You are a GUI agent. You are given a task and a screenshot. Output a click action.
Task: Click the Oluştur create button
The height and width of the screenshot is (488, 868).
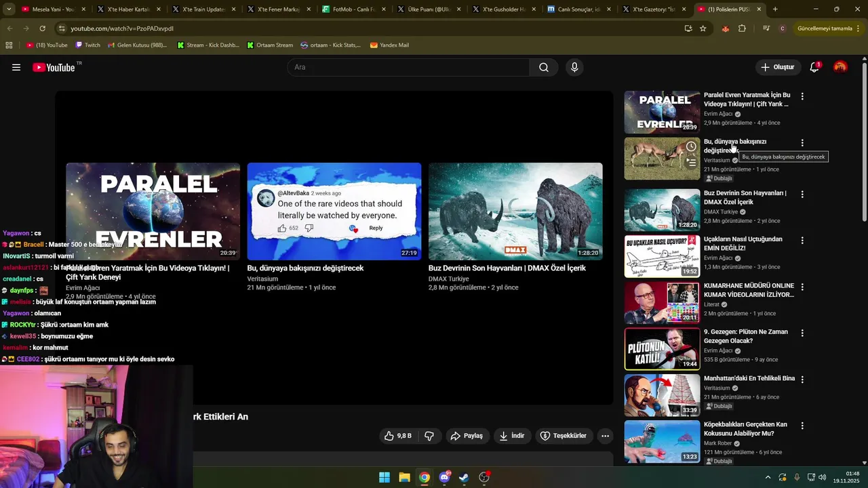(x=778, y=67)
